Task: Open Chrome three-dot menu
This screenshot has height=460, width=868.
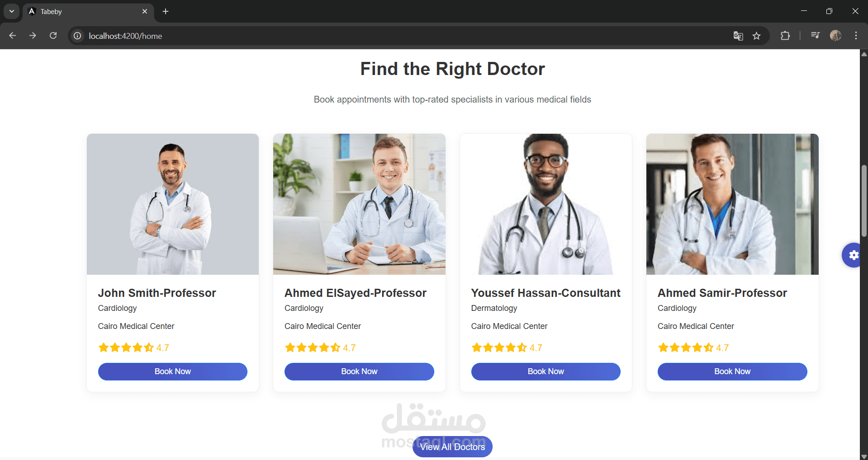Action: (856, 36)
